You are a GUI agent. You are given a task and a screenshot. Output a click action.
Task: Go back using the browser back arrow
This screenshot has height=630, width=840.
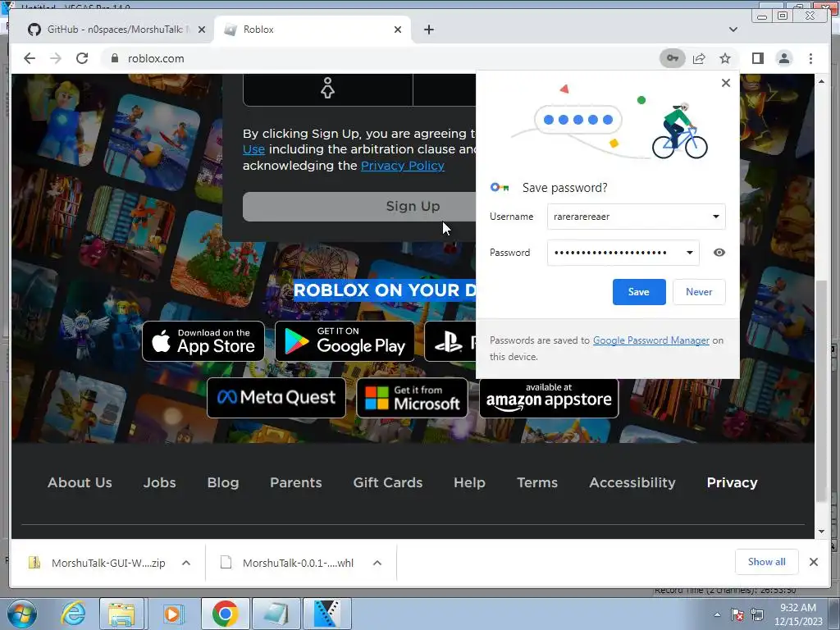click(x=30, y=58)
